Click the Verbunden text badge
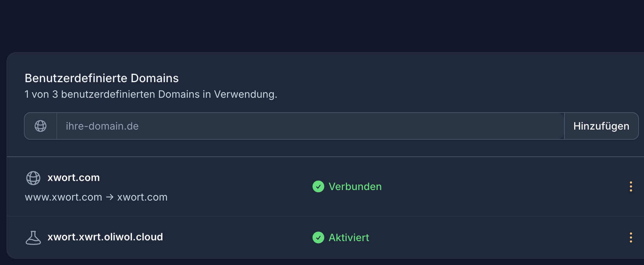Image resolution: width=644 pixels, height=265 pixels. coord(355,186)
